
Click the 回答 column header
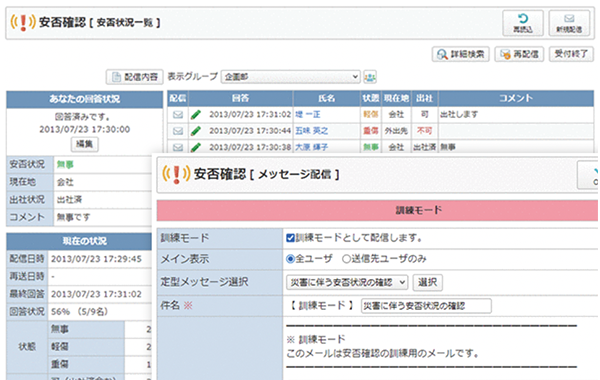[241, 98]
